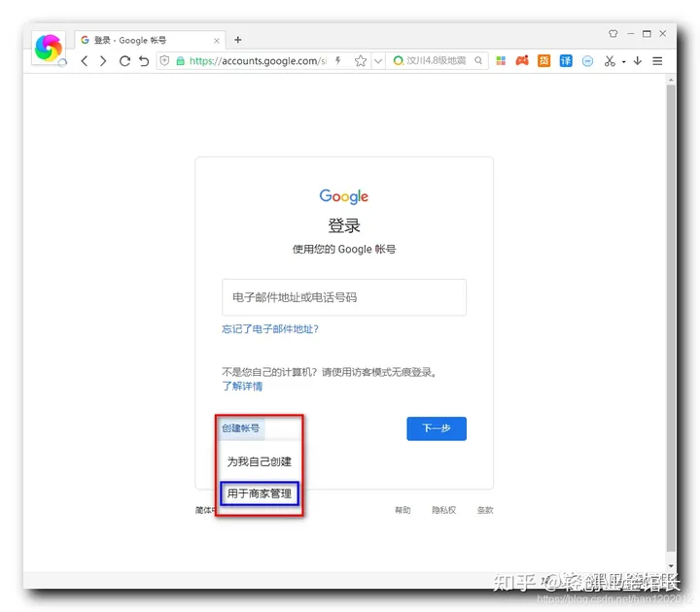Select the 登录 - Google 帐号 tab
700x612 pixels.
click(x=150, y=40)
